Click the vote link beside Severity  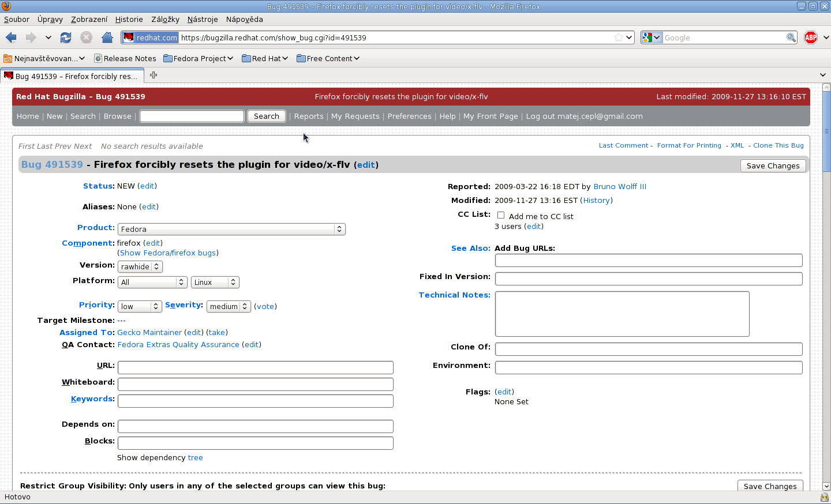(x=265, y=306)
